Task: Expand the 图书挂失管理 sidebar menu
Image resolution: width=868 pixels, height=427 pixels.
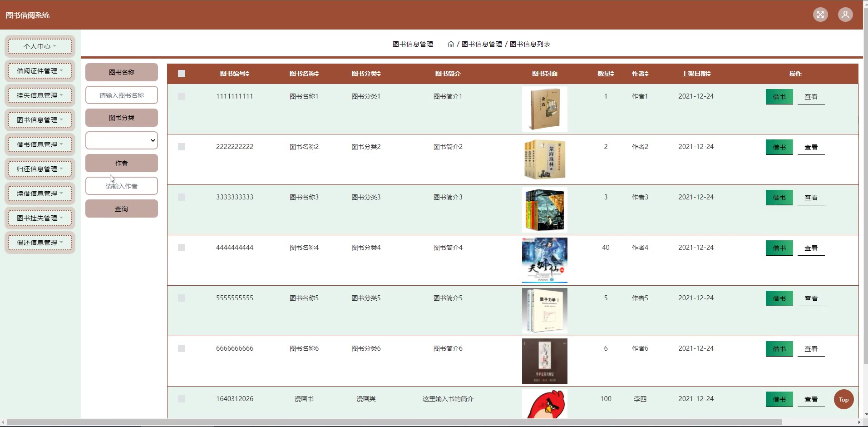Action: pos(40,218)
